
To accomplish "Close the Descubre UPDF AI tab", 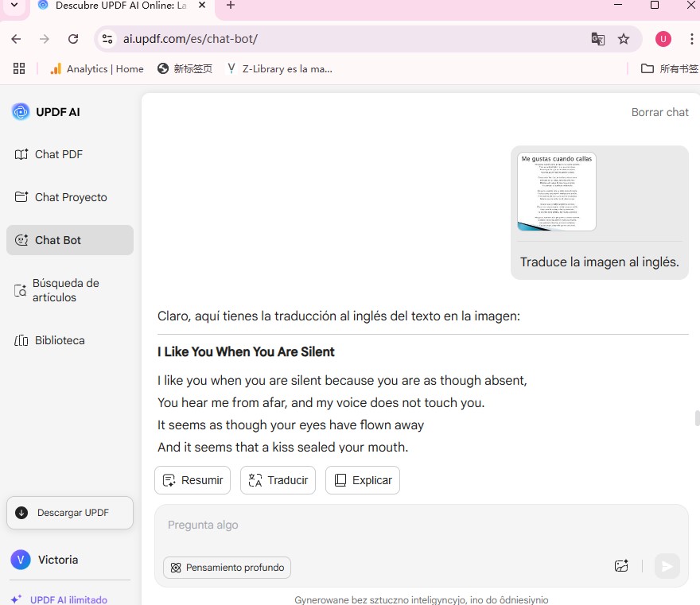I will pos(202,6).
